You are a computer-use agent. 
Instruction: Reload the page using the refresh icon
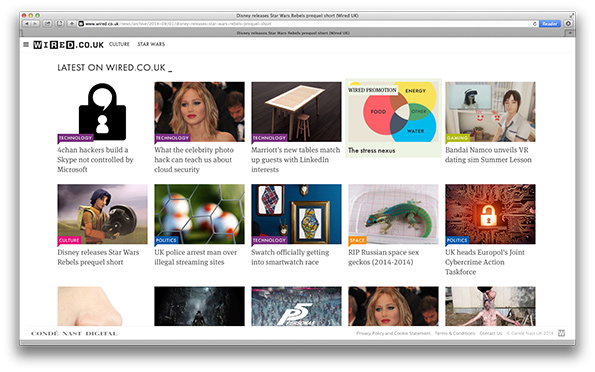(535, 24)
